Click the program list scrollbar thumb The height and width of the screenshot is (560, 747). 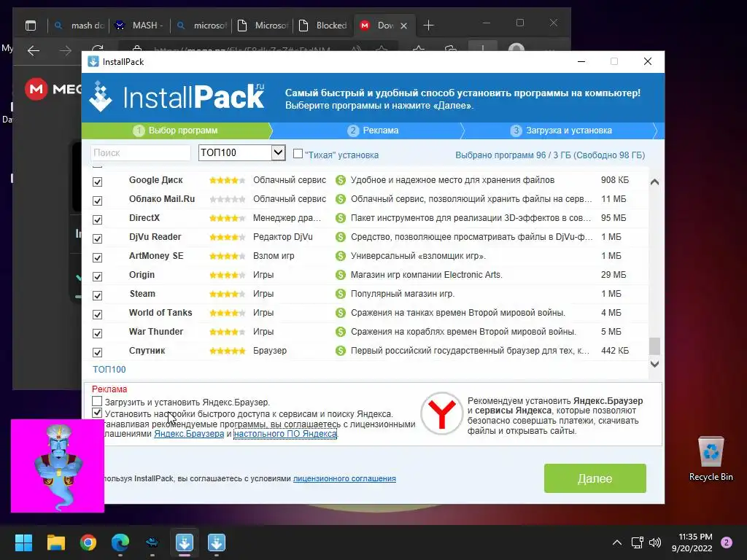pos(654,346)
